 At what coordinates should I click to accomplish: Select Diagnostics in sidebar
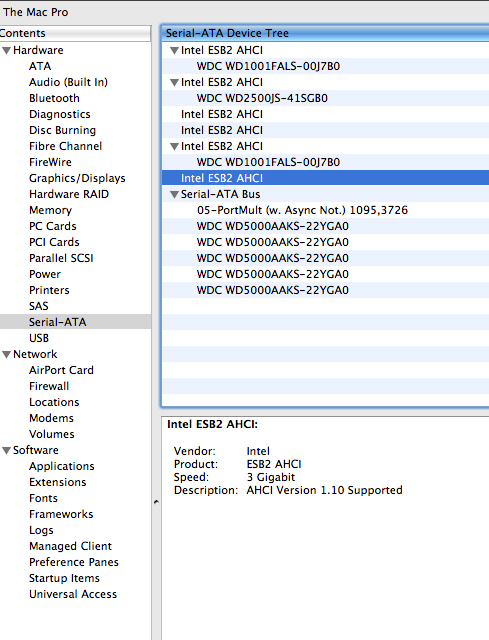(x=60, y=114)
